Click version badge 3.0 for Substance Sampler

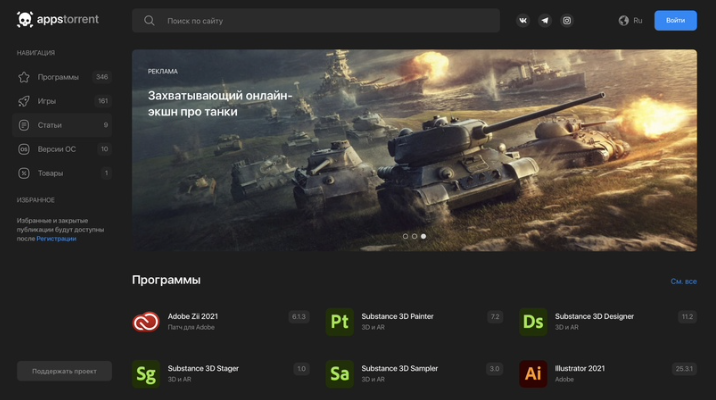[495, 369]
